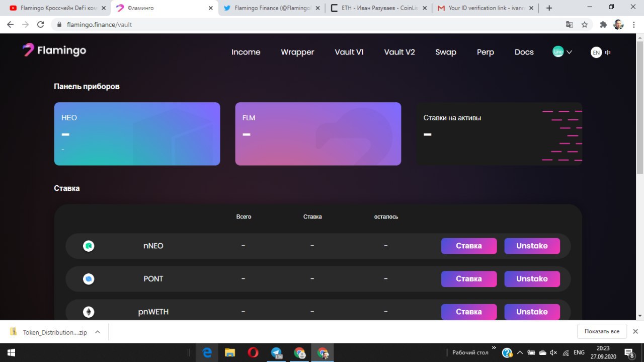Open the Chrome profile avatar
Image resolution: width=644 pixels, height=362 pixels.
click(x=618, y=24)
